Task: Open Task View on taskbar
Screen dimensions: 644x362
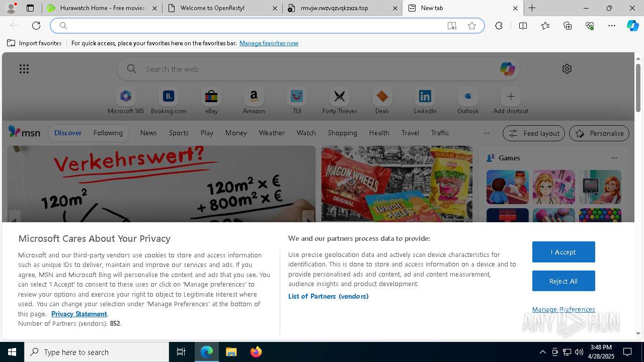Action: click(x=181, y=352)
